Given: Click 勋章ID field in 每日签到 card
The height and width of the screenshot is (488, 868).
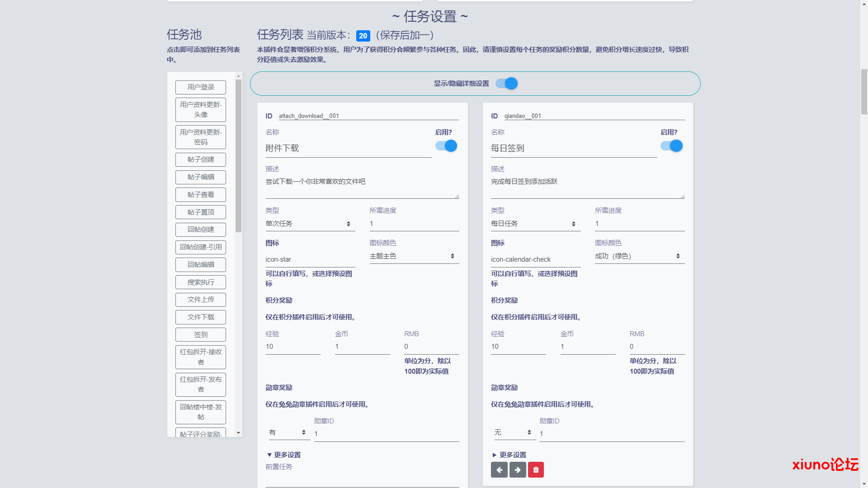Looking at the screenshot, I should [x=612, y=434].
